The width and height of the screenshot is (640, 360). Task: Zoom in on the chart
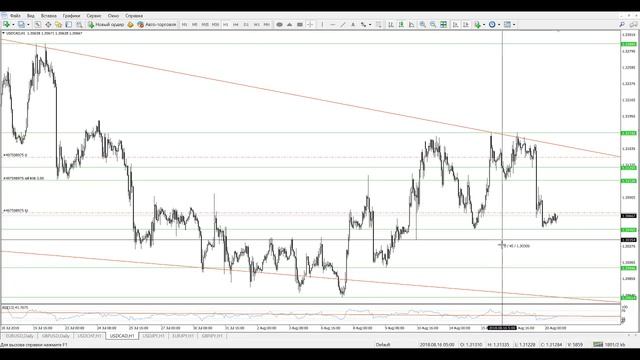(x=422, y=24)
